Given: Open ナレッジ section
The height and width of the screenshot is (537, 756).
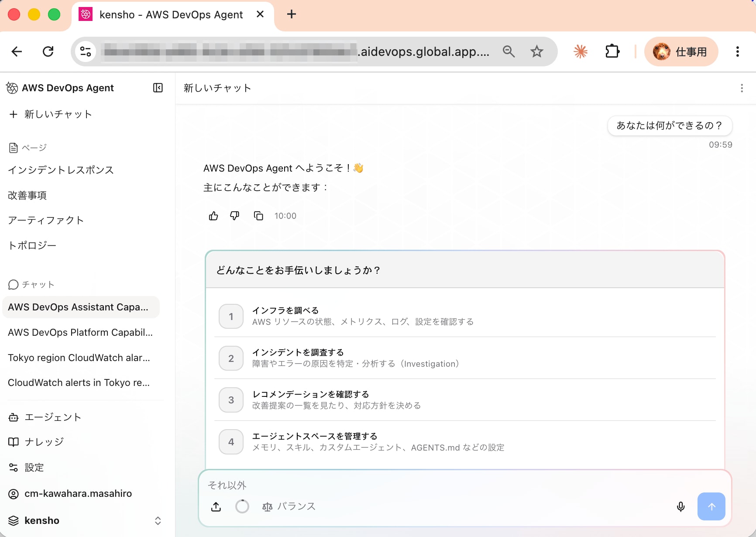Looking at the screenshot, I should tap(36, 442).
